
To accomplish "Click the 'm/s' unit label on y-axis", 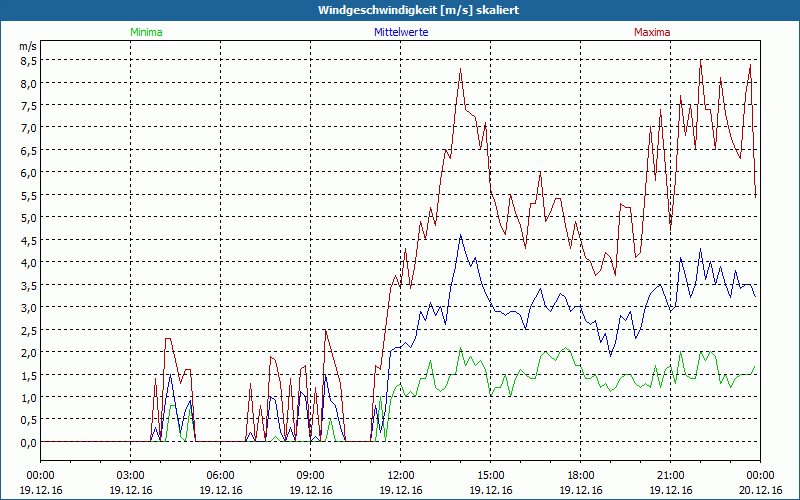I will point(28,46).
